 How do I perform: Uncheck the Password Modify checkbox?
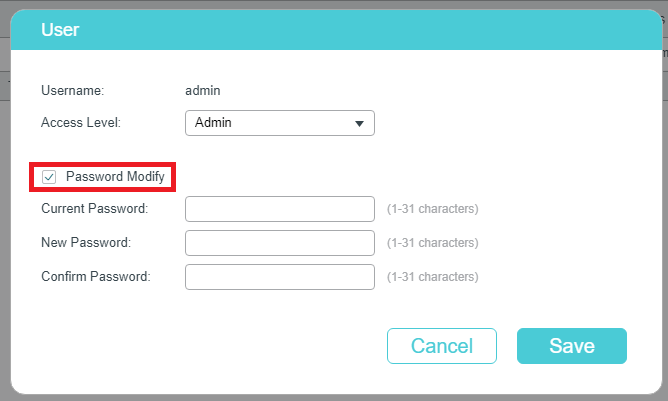click(x=49, y=177)
